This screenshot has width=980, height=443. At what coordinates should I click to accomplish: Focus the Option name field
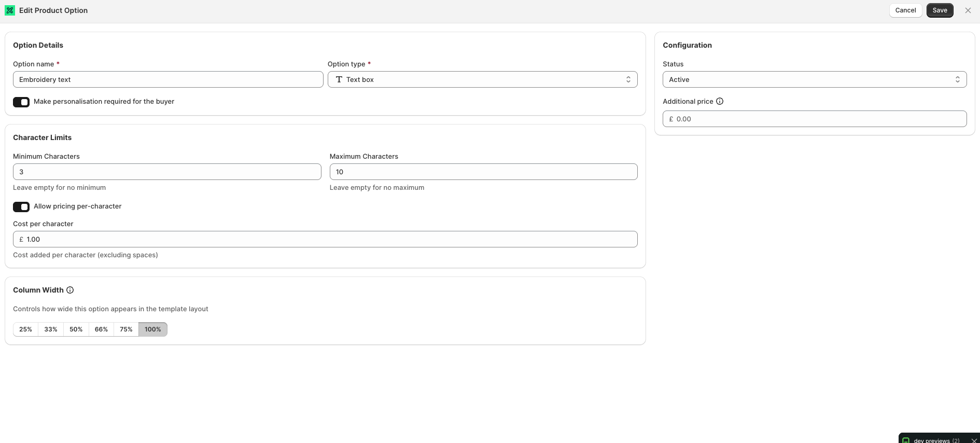click(168, 79)
